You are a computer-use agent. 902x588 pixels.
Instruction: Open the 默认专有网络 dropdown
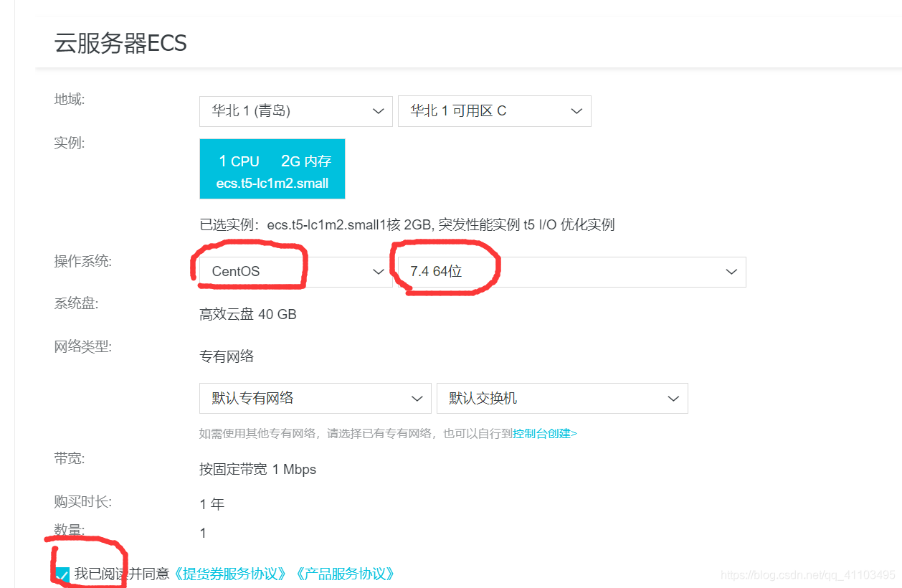[315, 398]
